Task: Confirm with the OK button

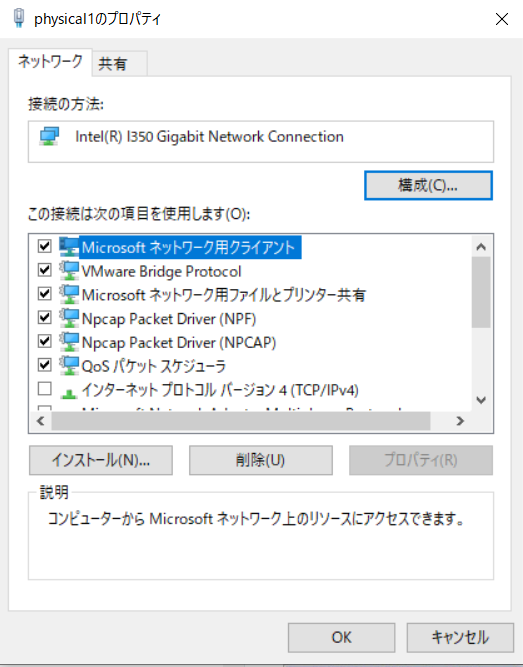Action: point(341,638)
